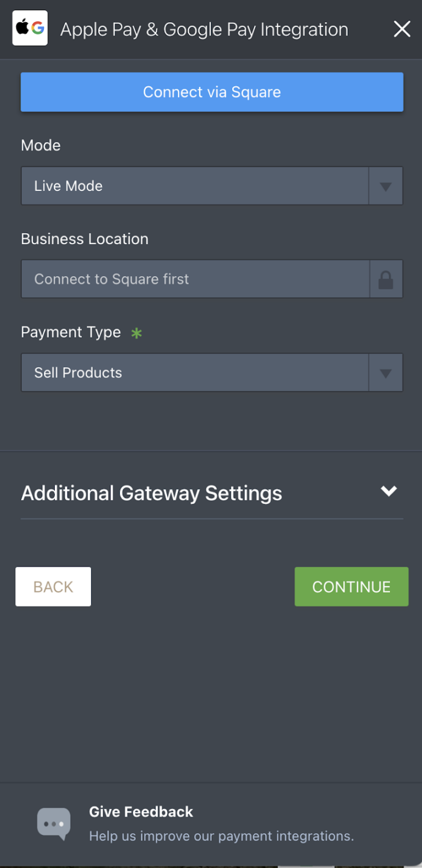This screenshot has width=422, height=868.
Task: Click the Business Location input field
Action: [193, 278]
